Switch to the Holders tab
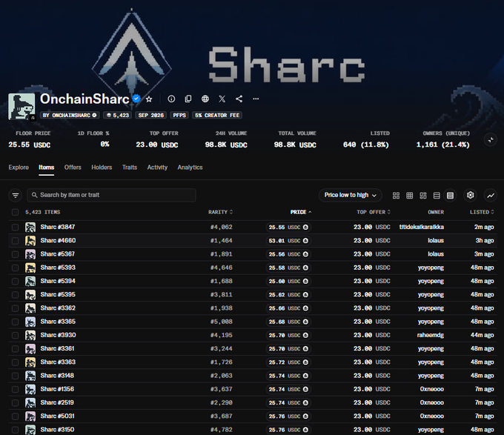 [x=102, y=167]
